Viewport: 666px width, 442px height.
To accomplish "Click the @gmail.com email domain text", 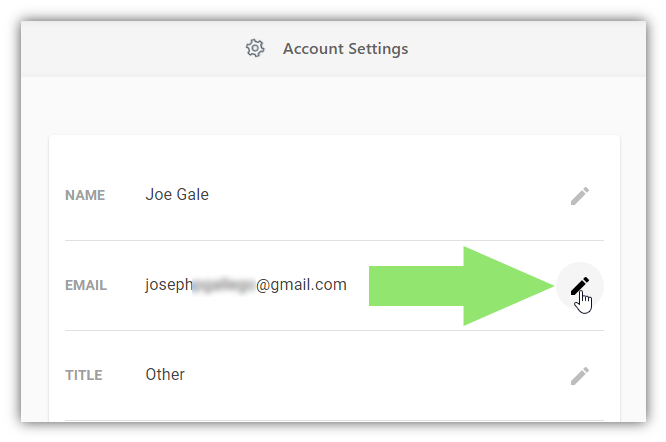I will tap(301, 284).
